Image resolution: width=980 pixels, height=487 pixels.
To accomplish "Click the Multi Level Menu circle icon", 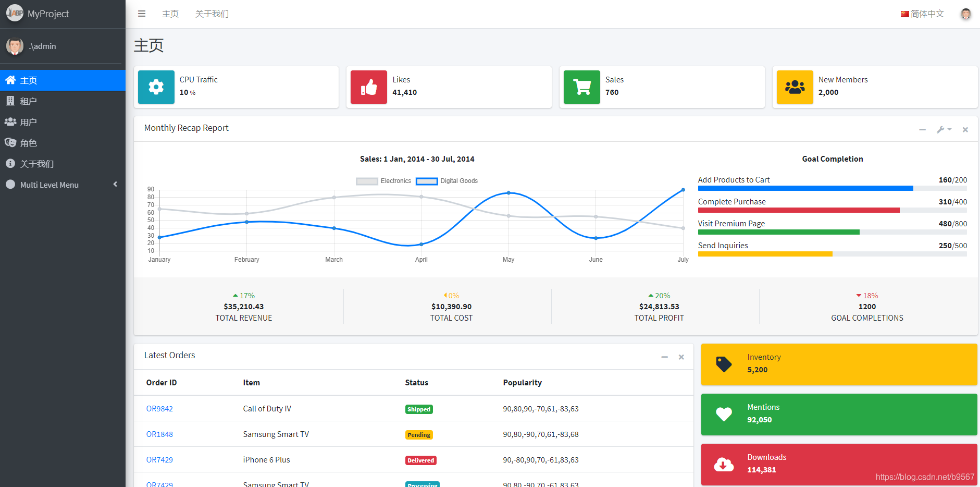I will tap(10, 184).
